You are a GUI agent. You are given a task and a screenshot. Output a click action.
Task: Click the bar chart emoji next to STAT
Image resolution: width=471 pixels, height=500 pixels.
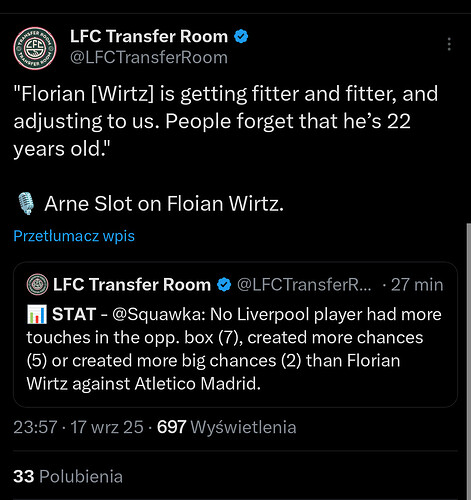pos(37,314)
